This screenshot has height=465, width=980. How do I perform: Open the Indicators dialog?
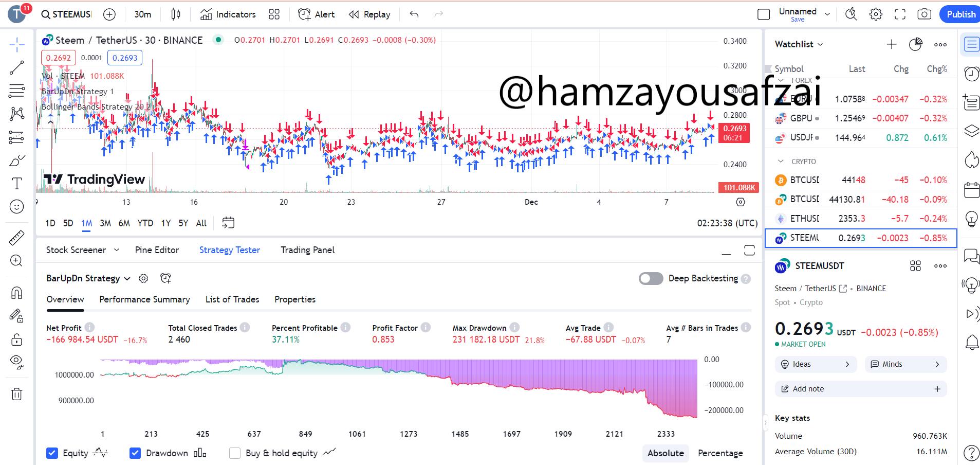click(x=228, y=14)
